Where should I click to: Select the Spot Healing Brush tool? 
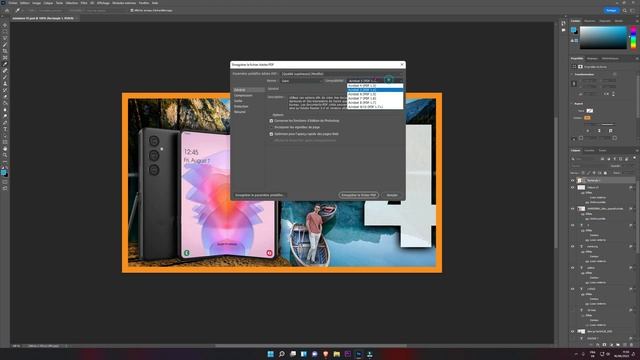(x=5, y=71)
